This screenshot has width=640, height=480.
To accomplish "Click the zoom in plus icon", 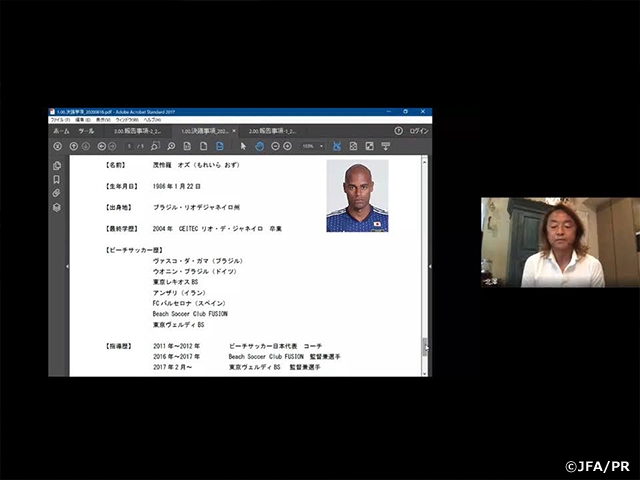I will tap(288, 146).
